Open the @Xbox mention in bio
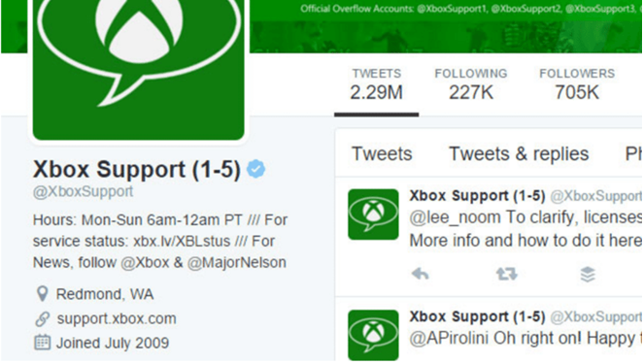This screenshot has width=644, height=363. point(145,262)
